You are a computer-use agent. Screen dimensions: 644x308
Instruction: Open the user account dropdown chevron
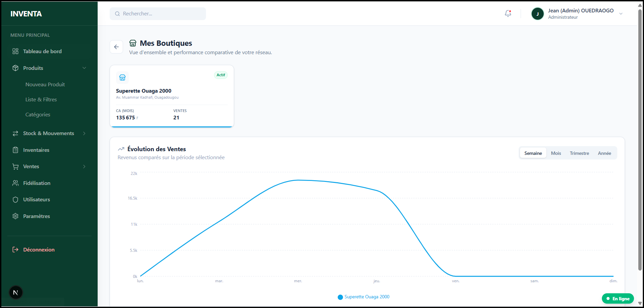click(x=621, y=14)
